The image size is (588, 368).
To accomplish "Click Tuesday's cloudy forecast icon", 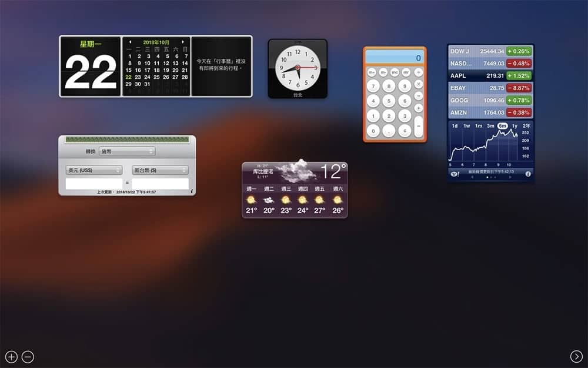I will point(269,200).
